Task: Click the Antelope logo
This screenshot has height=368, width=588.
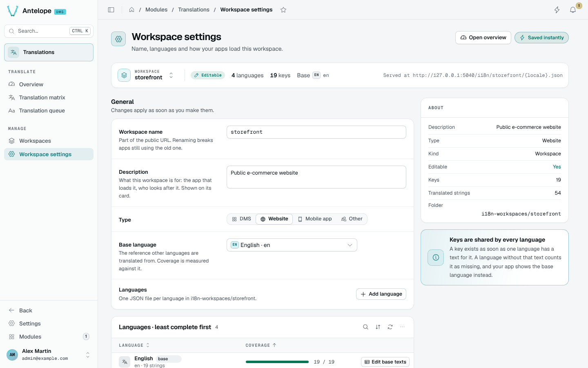Action: [x=13, y=11]
